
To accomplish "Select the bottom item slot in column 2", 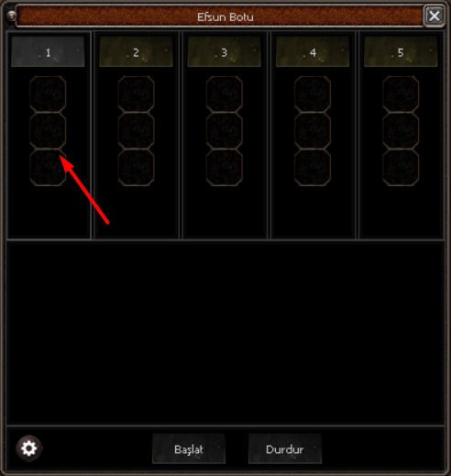I will (136, 168).
